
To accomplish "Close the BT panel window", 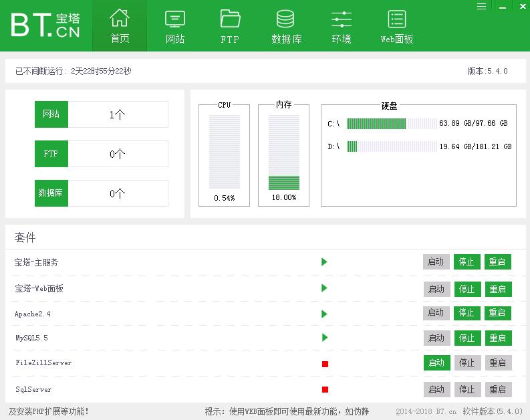I will pyautogui.click(x=522, y=7).
